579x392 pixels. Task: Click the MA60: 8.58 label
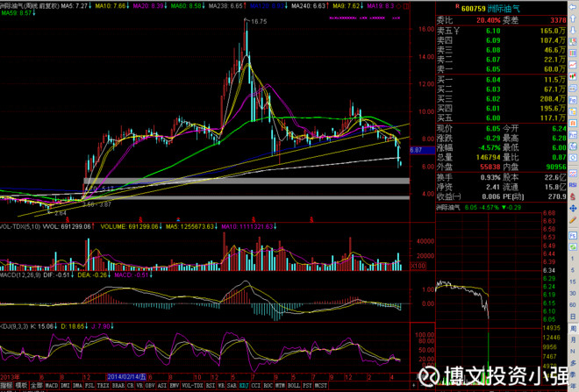click(187, 6)
